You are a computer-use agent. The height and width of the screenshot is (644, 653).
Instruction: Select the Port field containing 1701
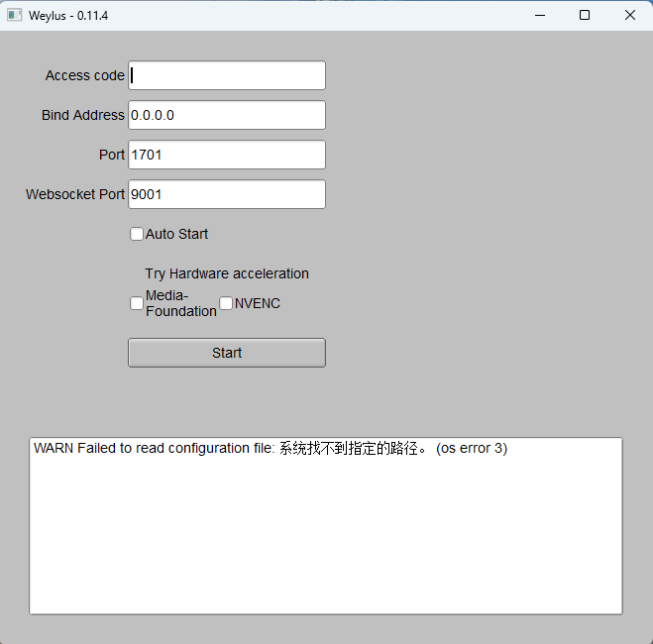tap(227, 155)
